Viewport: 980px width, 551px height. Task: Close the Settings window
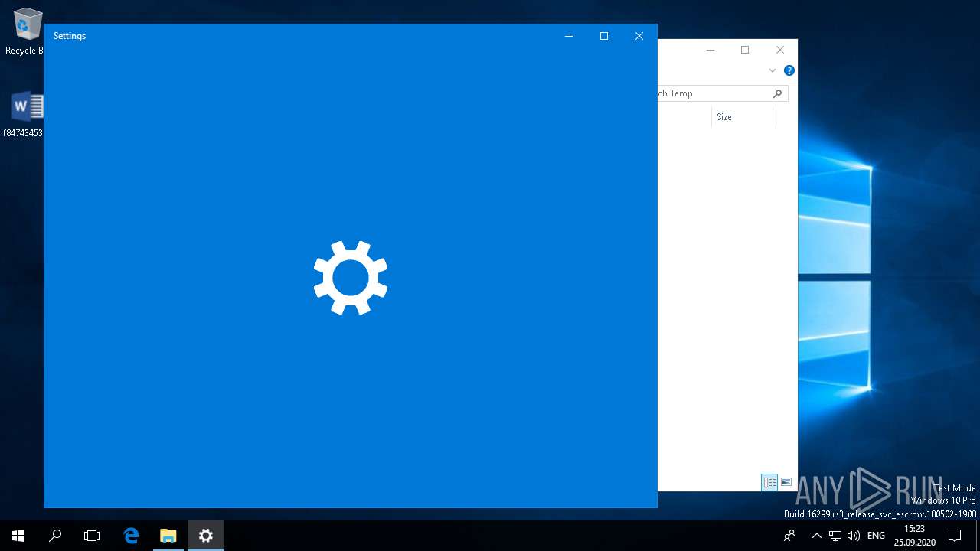[x=639, y=36]
